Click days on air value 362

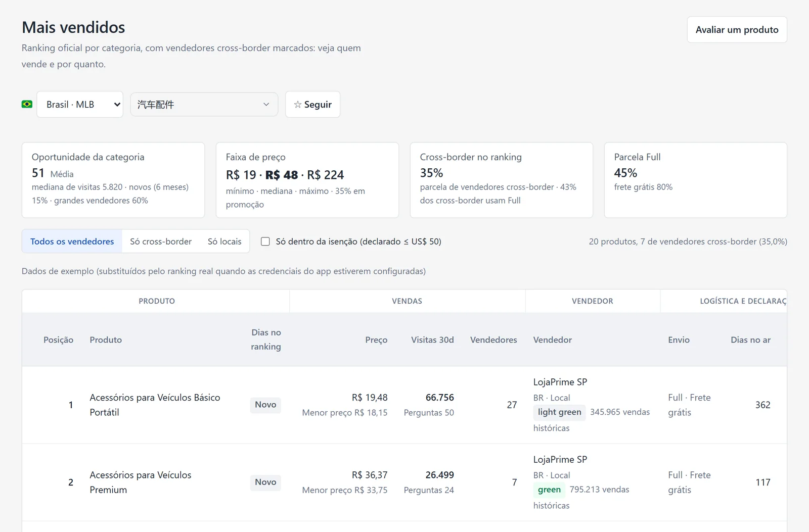pyautogui.click(x=762, y=405)
